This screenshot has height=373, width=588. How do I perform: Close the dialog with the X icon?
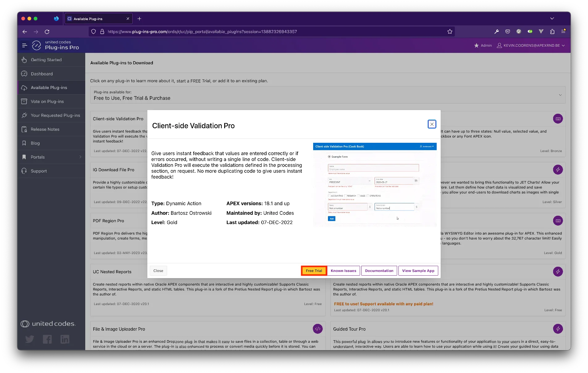click(x=432, y=124)
